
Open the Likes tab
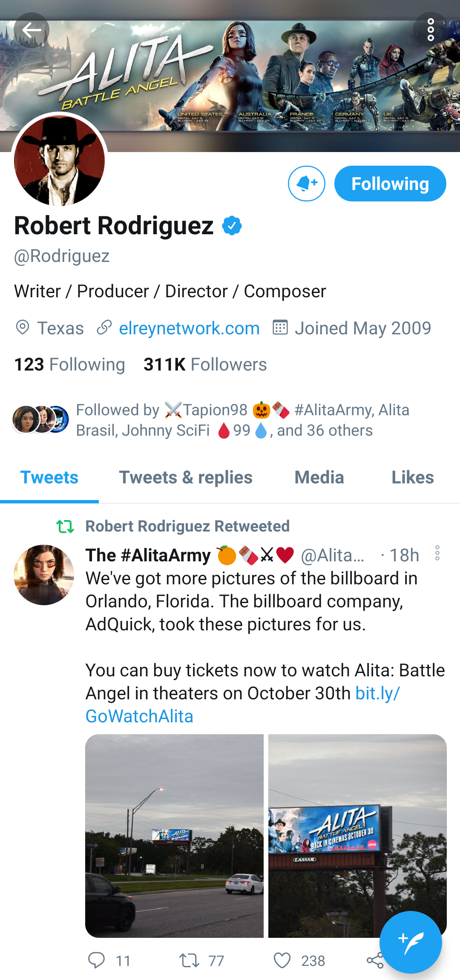click(412, 477)
